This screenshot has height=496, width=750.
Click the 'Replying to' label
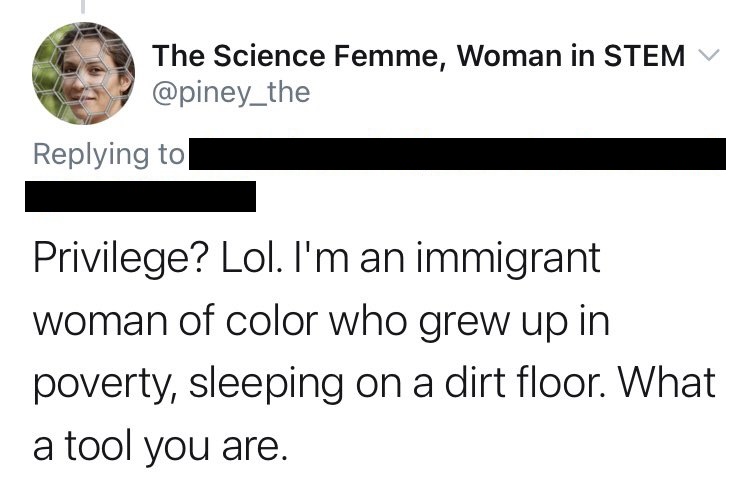pyautogui.click(x=110, y=155)
